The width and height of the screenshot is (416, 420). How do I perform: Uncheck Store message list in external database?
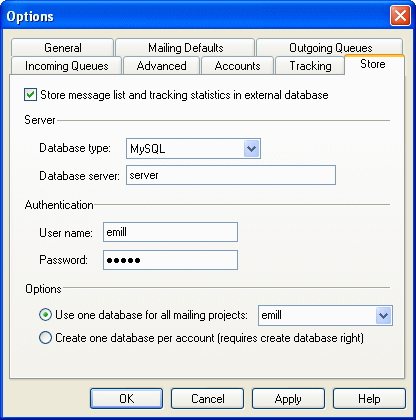pyautogui.click(x=30, y=95)
